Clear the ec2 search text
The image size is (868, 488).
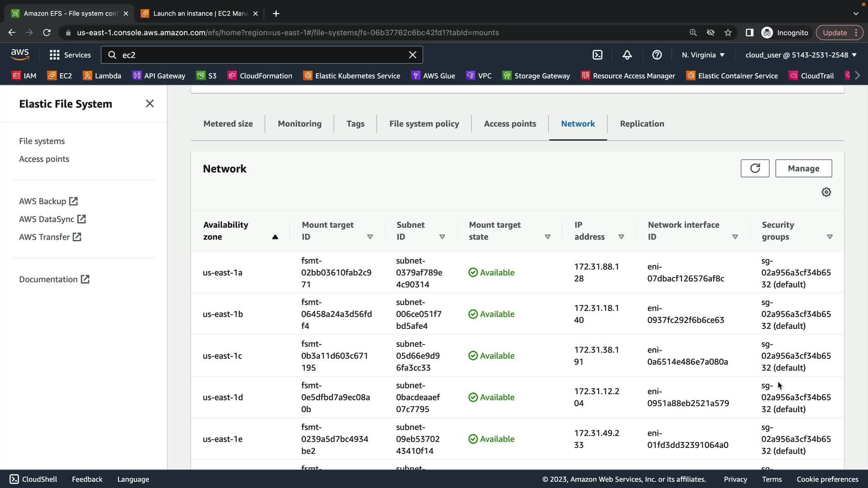tap(412, 55)
